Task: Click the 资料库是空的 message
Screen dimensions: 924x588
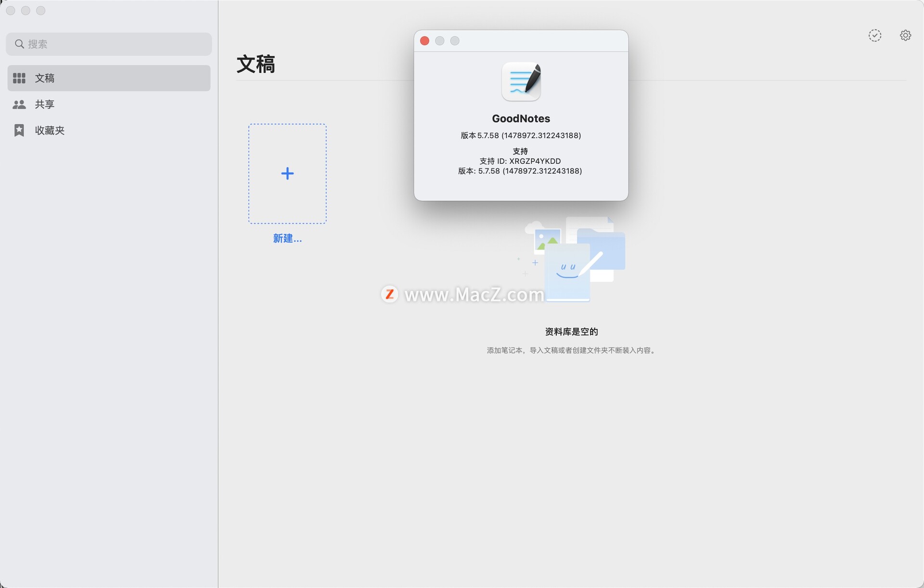Action: 571,332
